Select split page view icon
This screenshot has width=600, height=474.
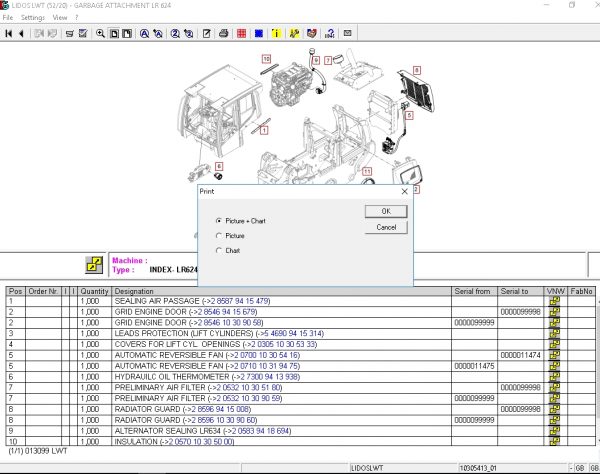pos(127,34)
